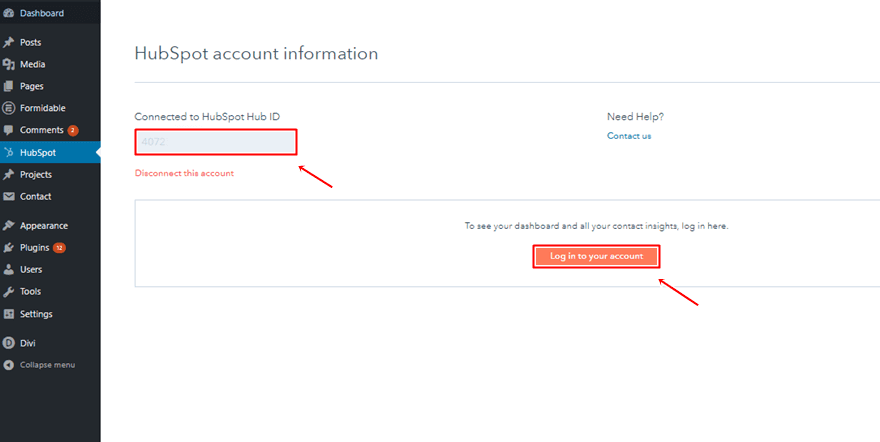Click the Settings sliders icon
Screen dimensions: 880x442
click(x=8, y=314)
